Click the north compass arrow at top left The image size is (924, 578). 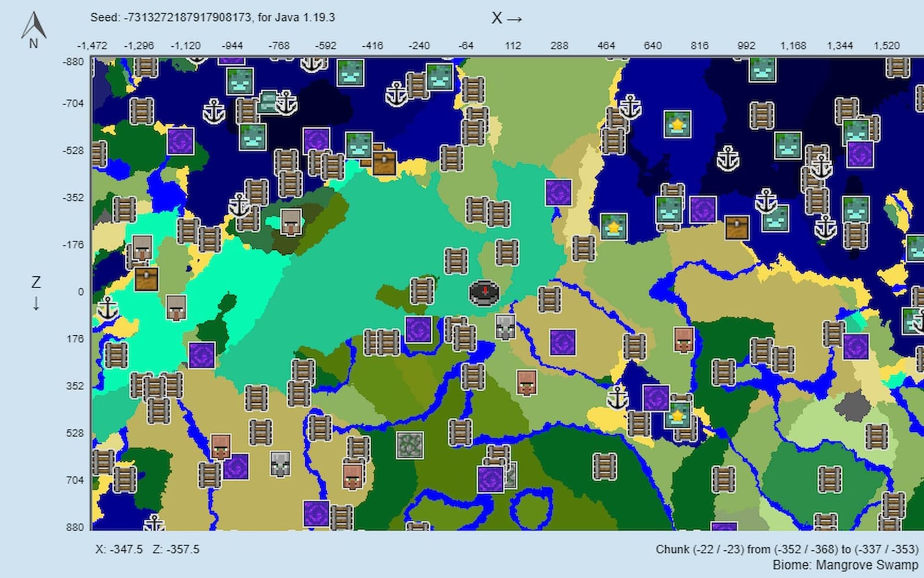pos(33,23)
